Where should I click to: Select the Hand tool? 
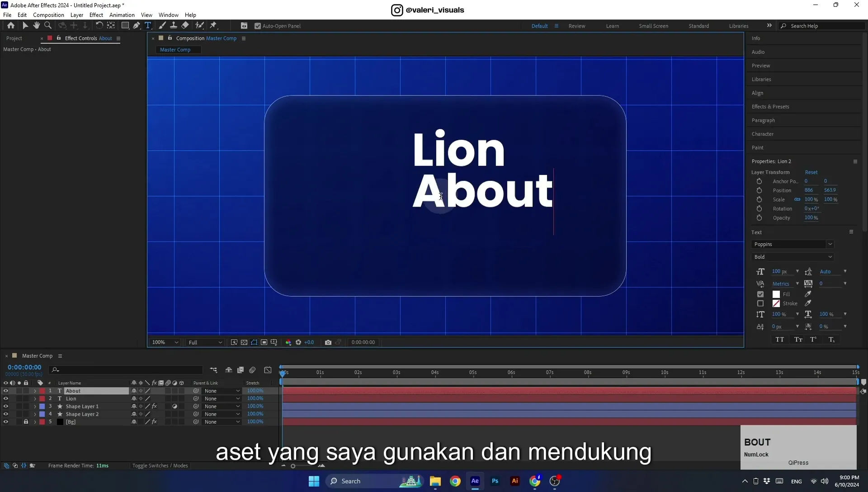(37, 26)
